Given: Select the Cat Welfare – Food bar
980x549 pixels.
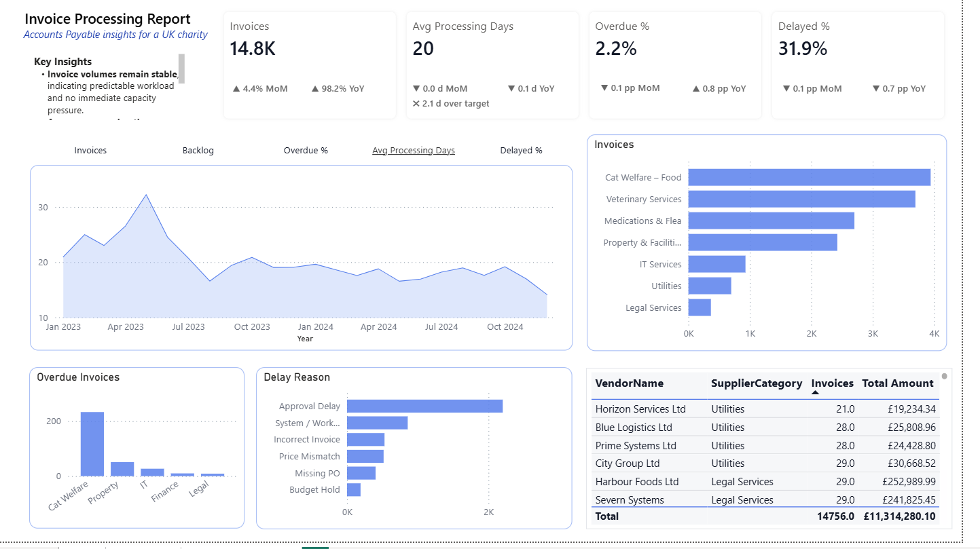Looking at the screenshot, I should pos(809,177).
